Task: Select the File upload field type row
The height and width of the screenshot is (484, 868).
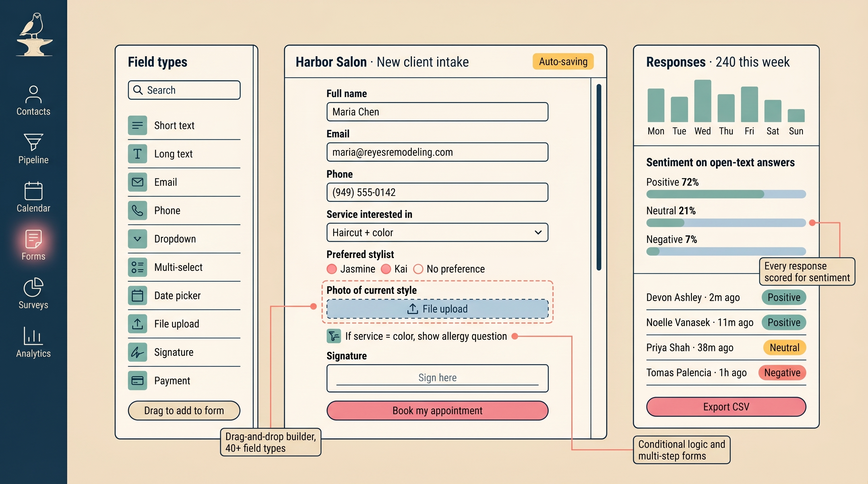Action: pos(184,324)
